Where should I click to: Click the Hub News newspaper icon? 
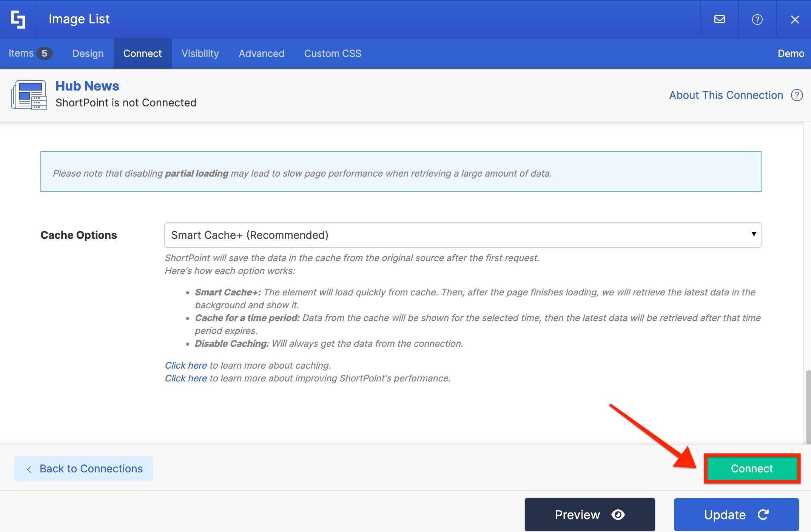(29, 95)
